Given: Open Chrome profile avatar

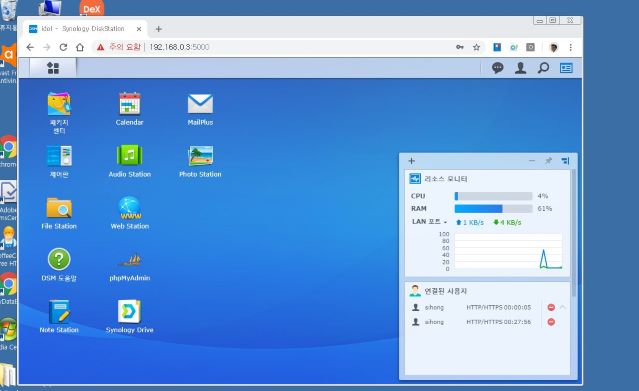Looking at the screenshot, I should tap(553, 47).
